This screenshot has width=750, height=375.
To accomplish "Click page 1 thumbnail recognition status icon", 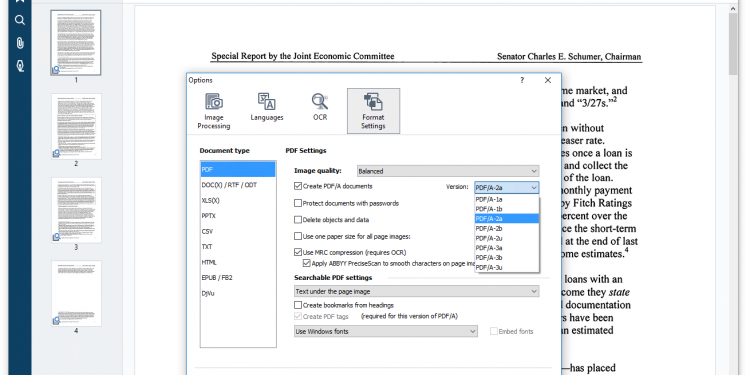I will click(x=56, y=70).
